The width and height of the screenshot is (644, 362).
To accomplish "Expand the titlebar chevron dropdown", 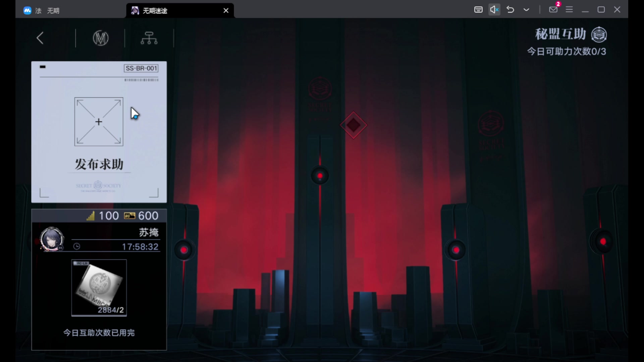I will [526, 10].
